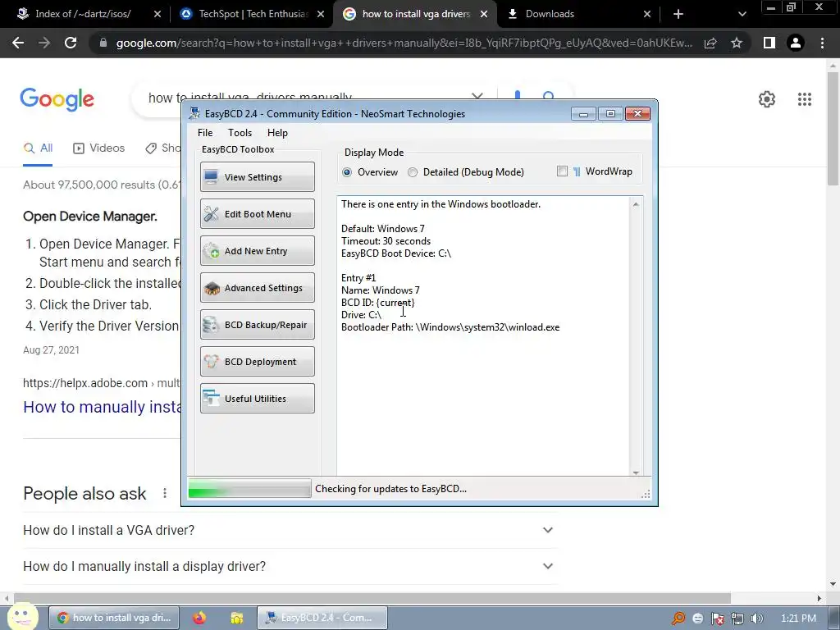Open BCD Deployment section
The height and width of the screenshot is (630, 840).
point(257,362)
